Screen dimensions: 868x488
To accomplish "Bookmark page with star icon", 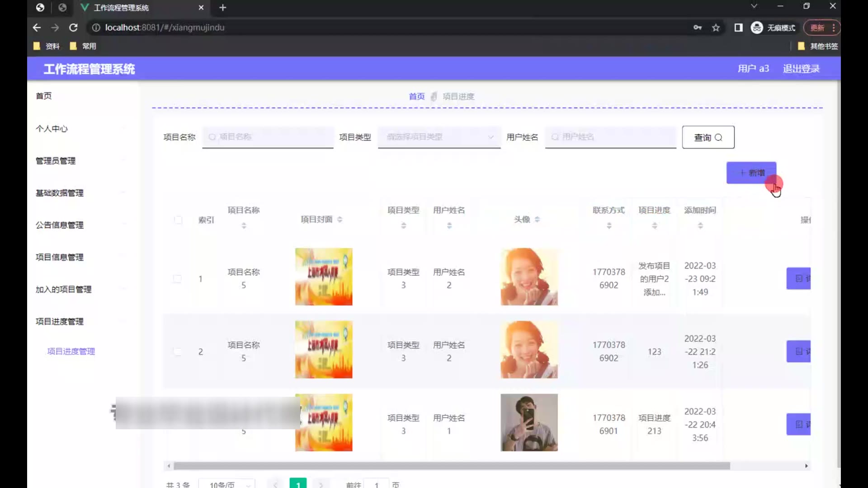I will click(x=716, y=28).
